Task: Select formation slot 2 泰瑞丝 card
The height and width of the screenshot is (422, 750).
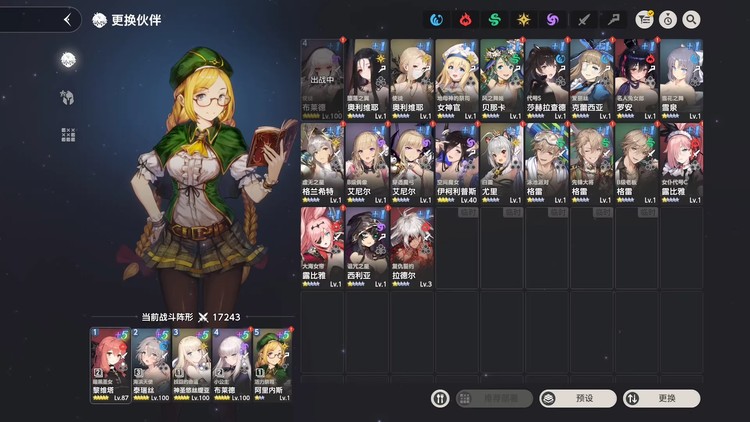Action: (x=151, y=365)
